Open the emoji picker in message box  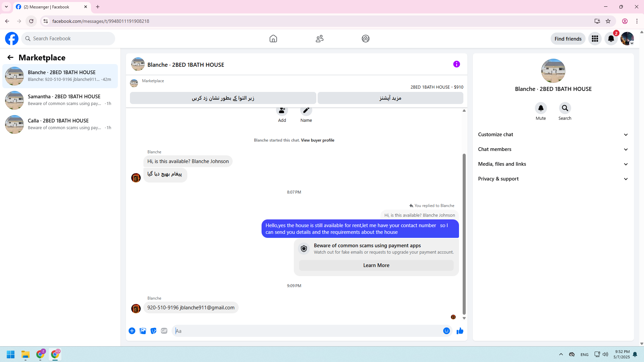coord(446,331)
